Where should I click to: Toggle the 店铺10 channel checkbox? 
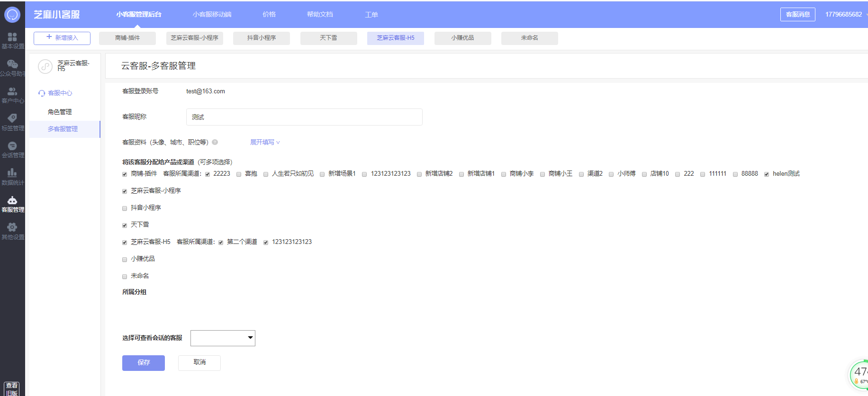[644, 174]
